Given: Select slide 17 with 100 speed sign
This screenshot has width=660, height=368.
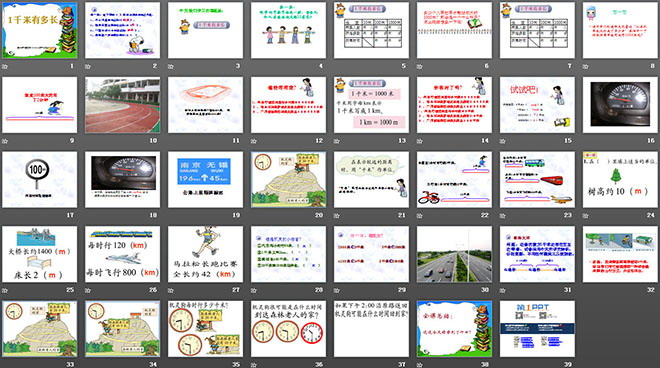Looking at the screenshot, I should tap(40, 179).
